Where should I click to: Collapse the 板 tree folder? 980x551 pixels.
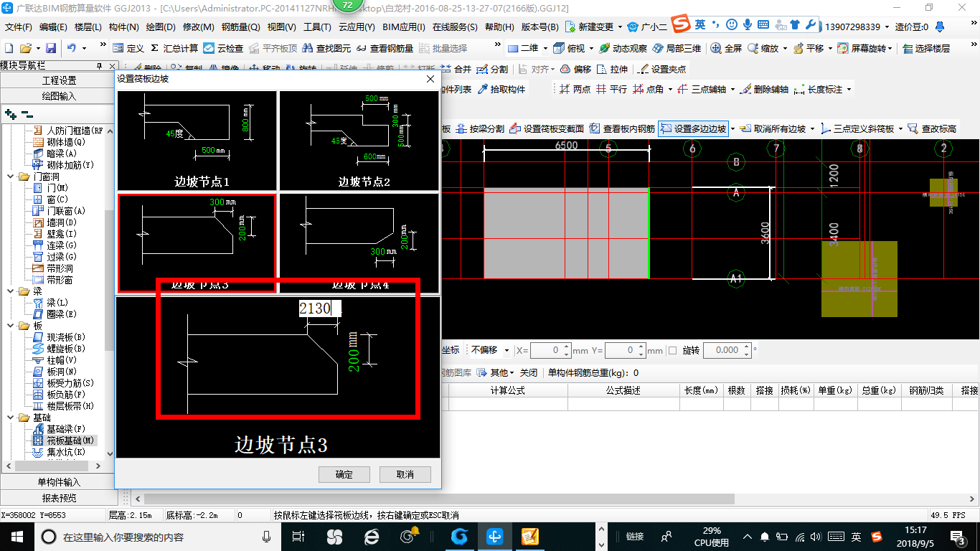[11, 326]
